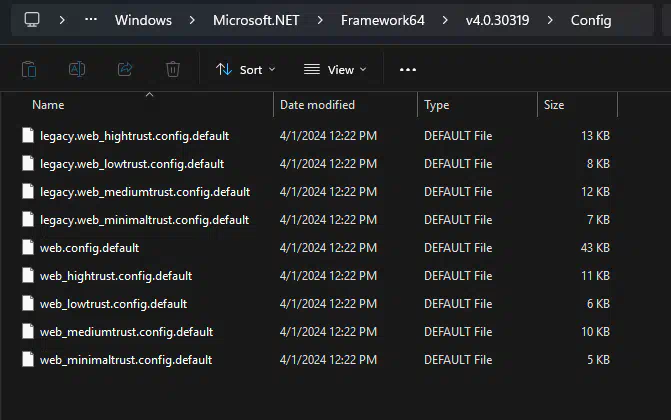Viewport: 671px width, 420px height.
Task: Click the delete trash icon
Action: [173, 69]
